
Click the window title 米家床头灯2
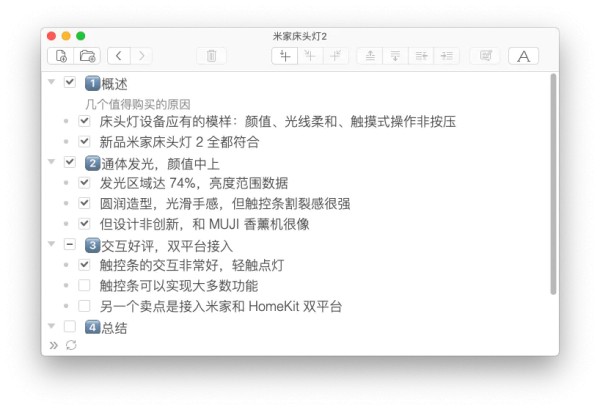300,37
